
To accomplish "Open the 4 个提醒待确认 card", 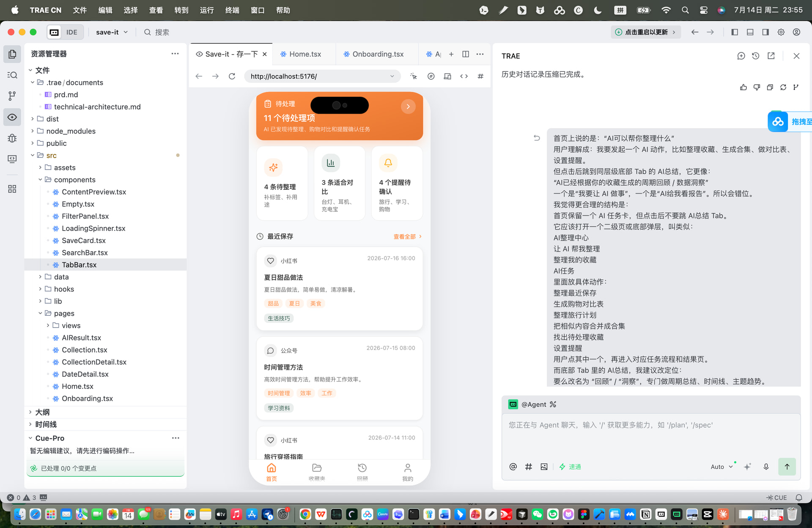I will click(x=397, y=183).
